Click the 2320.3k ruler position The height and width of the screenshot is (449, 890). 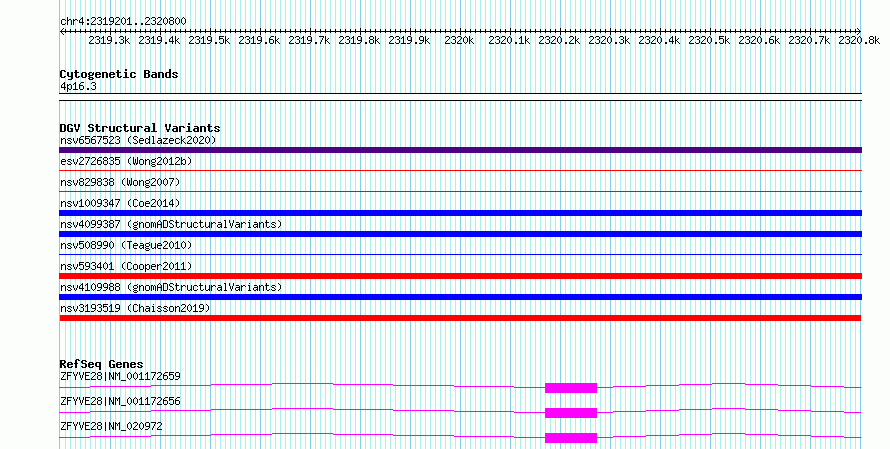coord(609,40)
